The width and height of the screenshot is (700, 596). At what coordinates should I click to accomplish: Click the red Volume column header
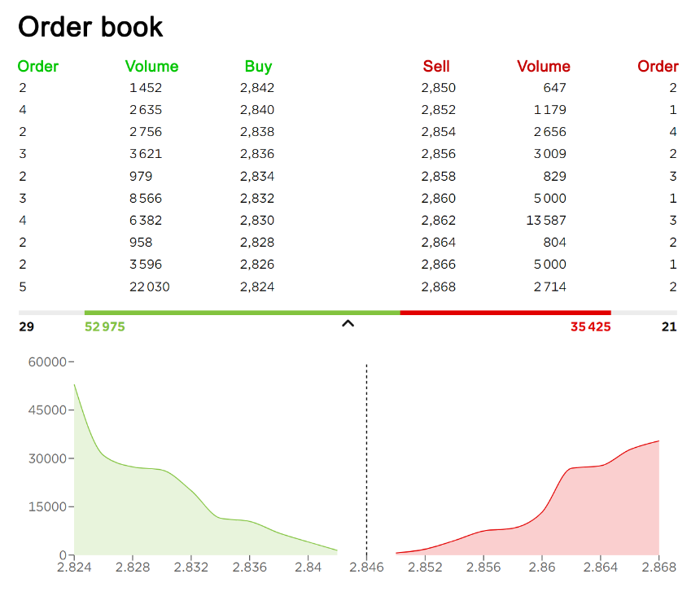pyautogui.click(x=543, y=66)
